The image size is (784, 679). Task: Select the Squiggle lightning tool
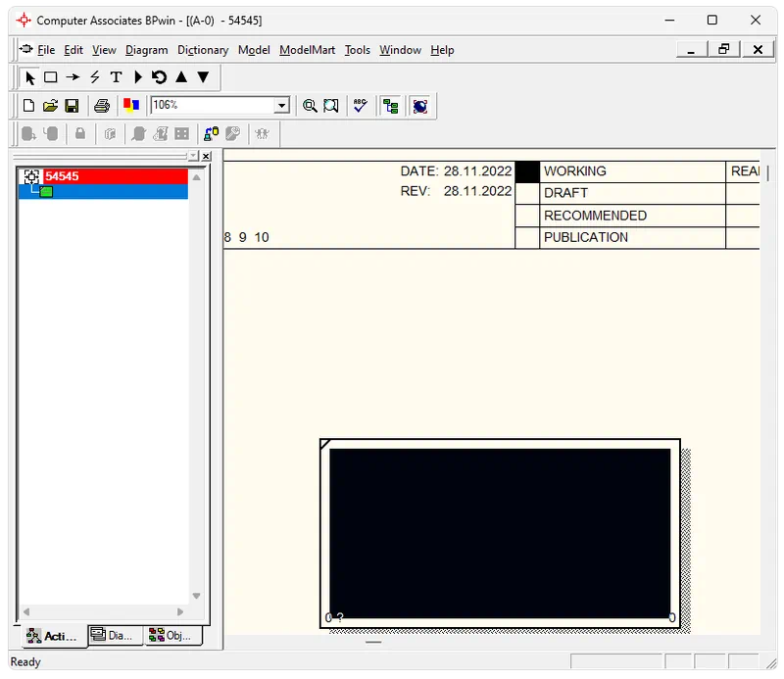tap(95, 77)
